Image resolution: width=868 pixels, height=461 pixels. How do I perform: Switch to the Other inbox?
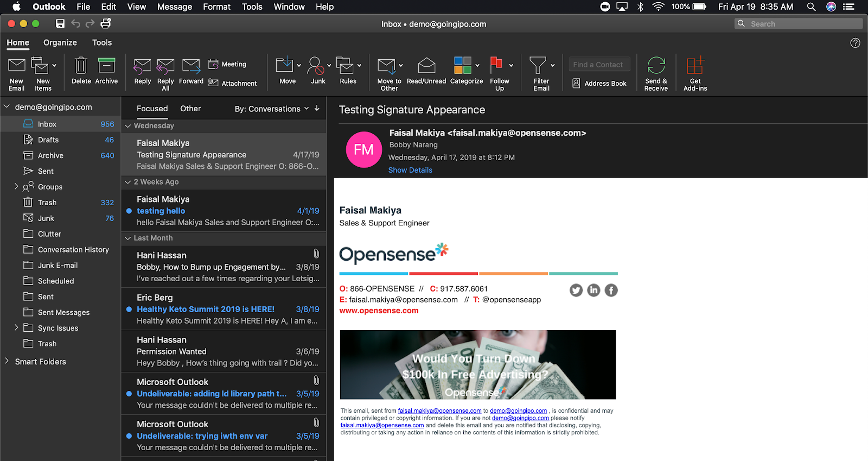coord(190,109)
